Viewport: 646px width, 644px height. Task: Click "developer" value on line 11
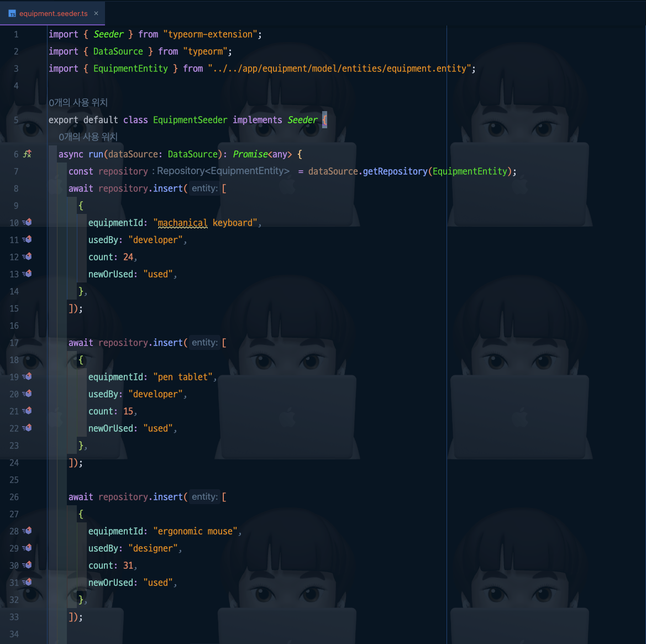point(155,240)
